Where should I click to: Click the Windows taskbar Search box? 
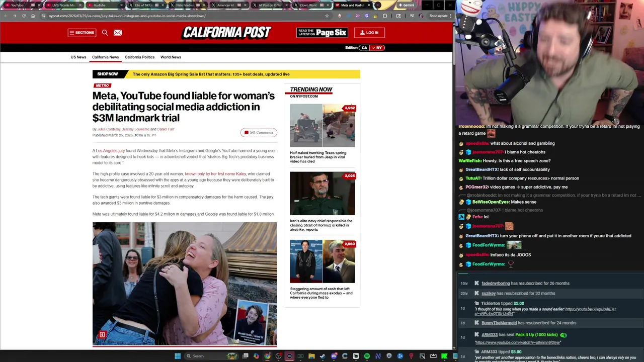211,356
